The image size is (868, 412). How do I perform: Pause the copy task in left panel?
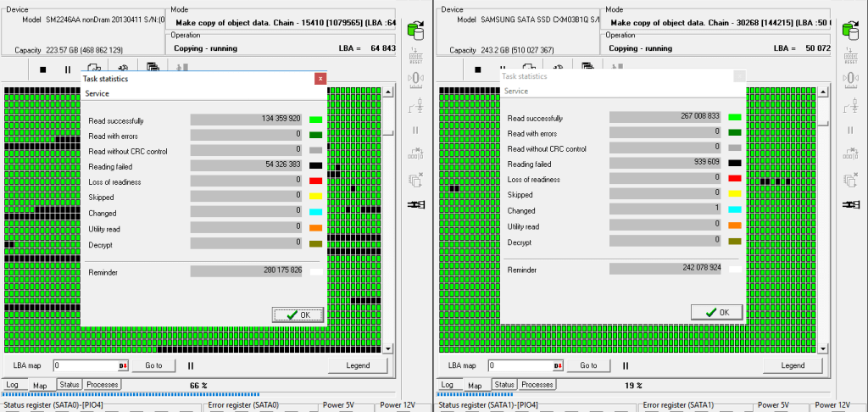tap(68, 70)
